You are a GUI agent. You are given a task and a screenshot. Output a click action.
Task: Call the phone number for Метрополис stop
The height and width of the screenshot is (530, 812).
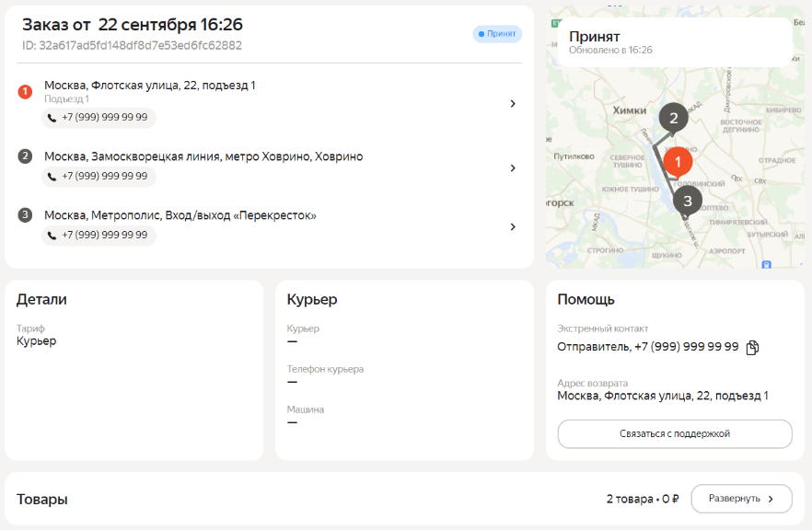[x=99, y=236]
